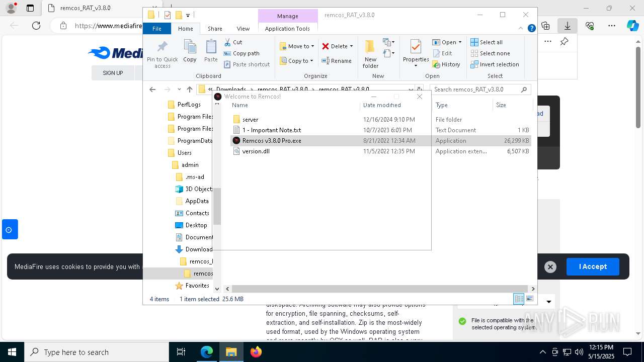This screenshot has width=644, height=362.
Task: Click Explorer Back navigation arrow
Action: pyautogui.click(x=152, y=89)
